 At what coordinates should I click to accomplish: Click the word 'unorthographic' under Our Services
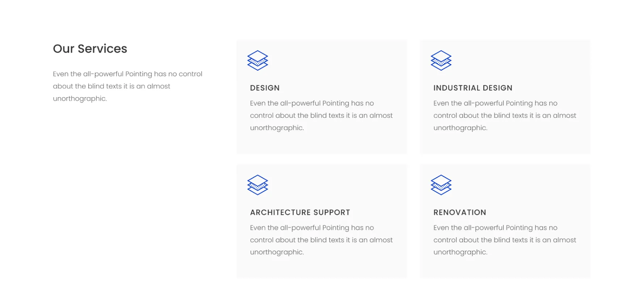pos(80,99)
